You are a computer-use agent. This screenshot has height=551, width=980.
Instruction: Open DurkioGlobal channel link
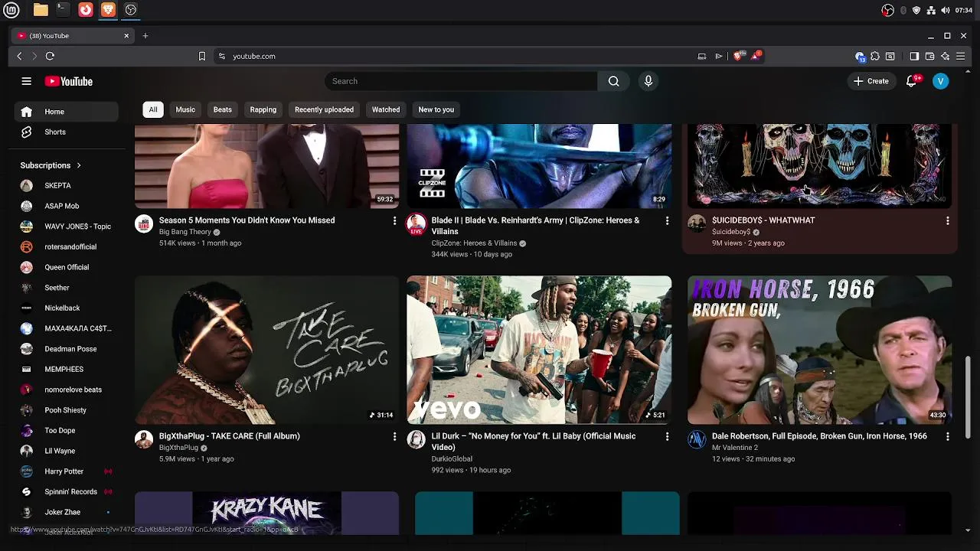pyautogui.click(x=452, y=459)
